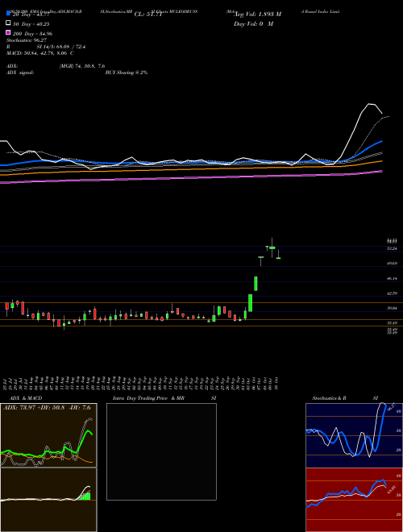Click the 'BUY Slowing @ 2%' signal text
This screenshot has width=403, height=532.
coord(127,73)
